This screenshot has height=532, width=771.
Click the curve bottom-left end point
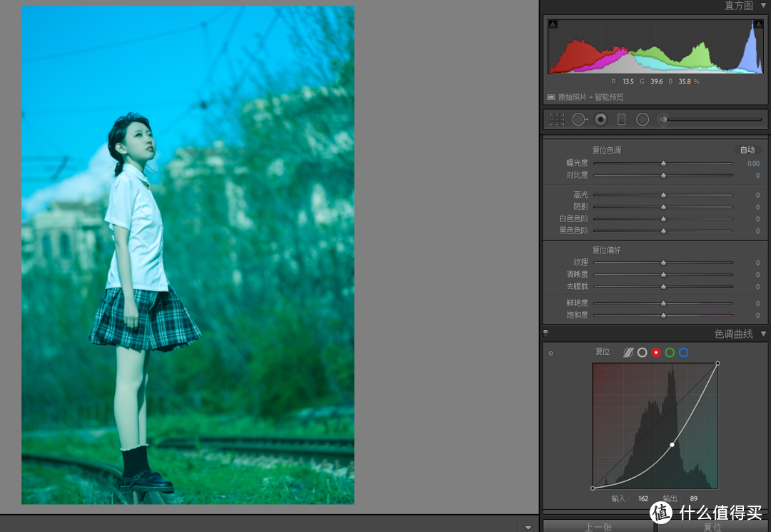593,488
